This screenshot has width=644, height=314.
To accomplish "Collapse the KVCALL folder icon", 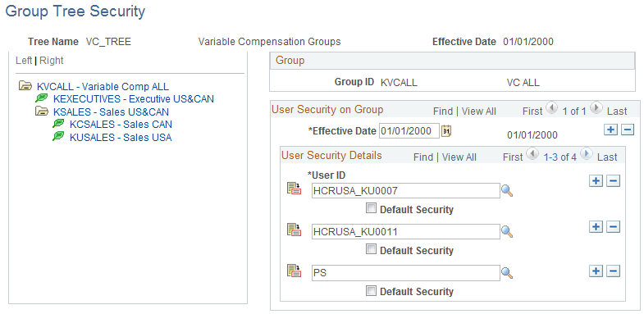I will click(25, 86).
